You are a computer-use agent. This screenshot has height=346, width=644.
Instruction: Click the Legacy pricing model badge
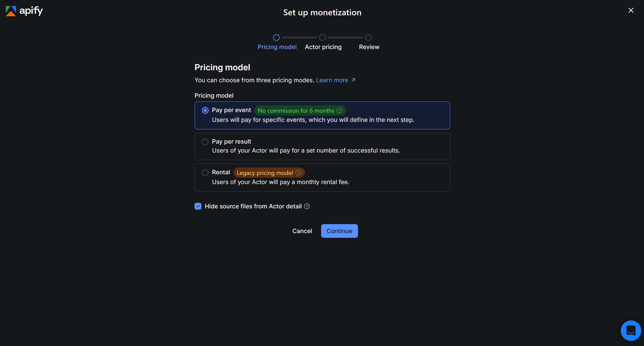[265, 173]
